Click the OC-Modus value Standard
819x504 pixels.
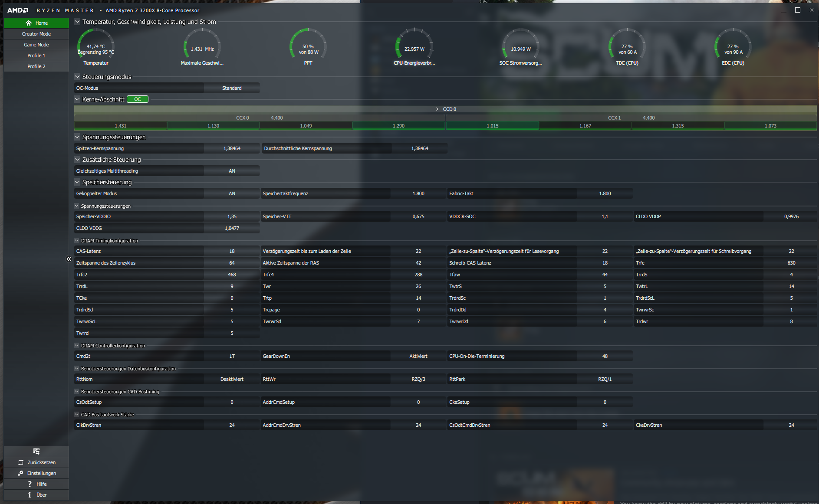[232, 88]
